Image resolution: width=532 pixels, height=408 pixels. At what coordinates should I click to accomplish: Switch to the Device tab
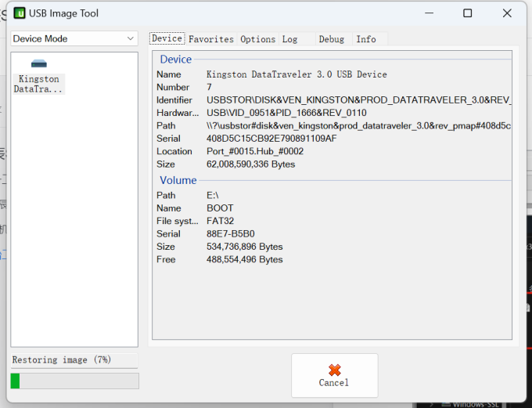coord(167,38)
